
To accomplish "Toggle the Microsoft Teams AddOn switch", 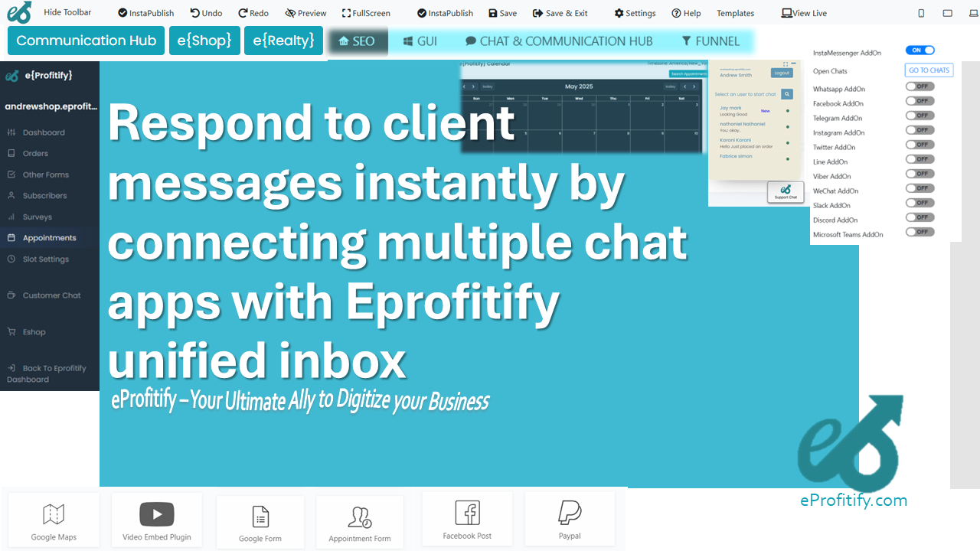I will pyautogui.click(x=920, y=232).
